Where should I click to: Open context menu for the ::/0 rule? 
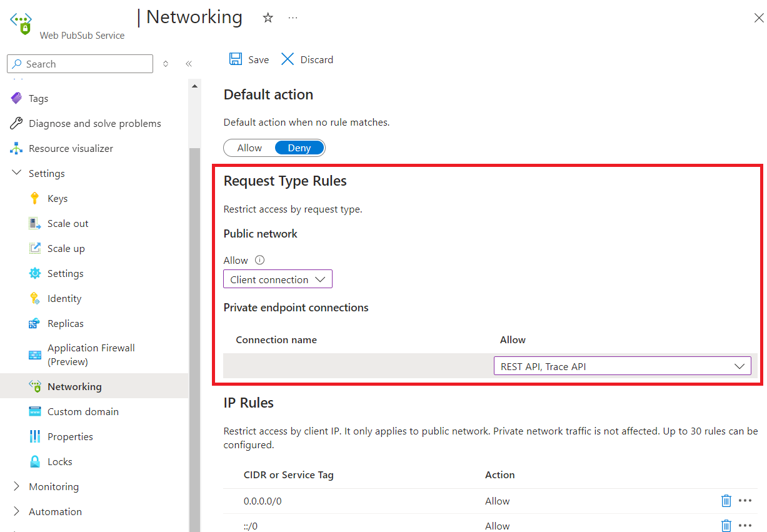coord(745,526)
